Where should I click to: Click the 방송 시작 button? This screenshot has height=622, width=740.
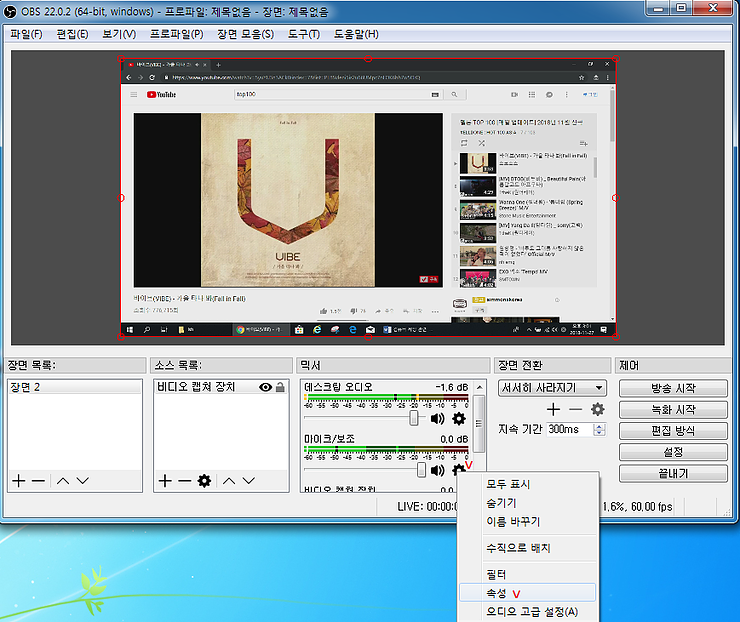[673, 388]
